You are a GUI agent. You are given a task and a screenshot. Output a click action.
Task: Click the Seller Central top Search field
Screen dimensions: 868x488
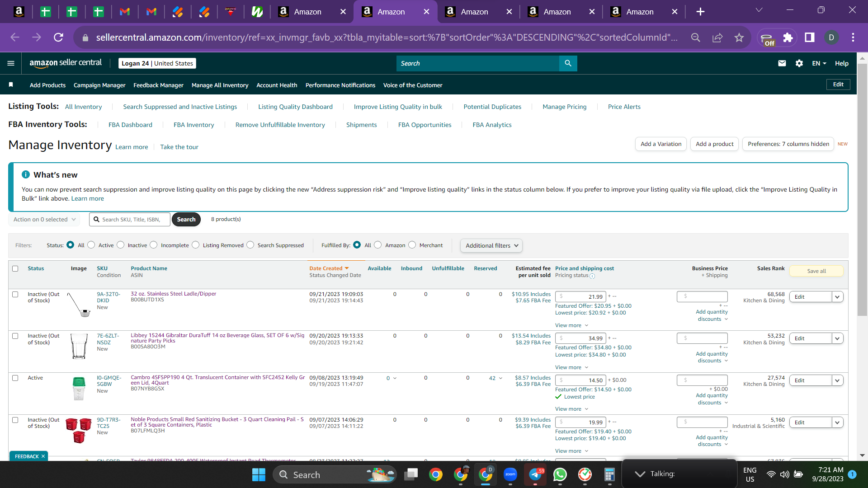[x=478, y=63]
